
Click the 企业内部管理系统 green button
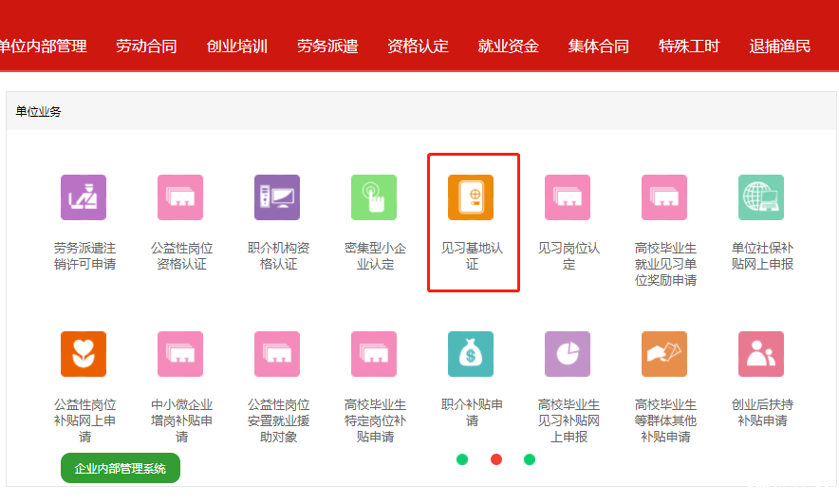121,468
